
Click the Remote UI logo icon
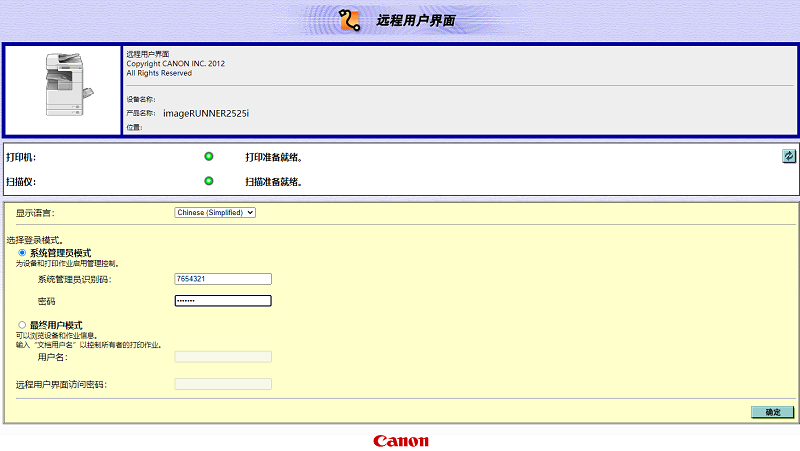coord(349,20)
